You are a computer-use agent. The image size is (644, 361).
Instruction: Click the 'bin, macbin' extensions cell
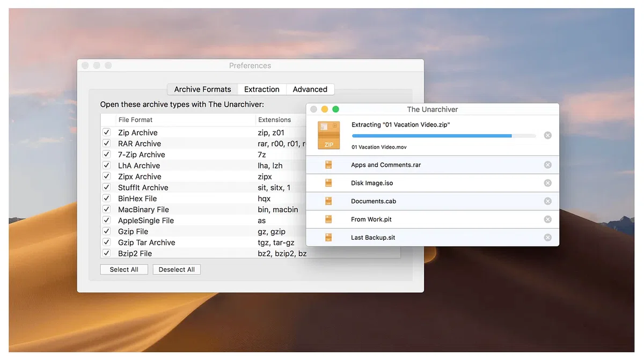(278, 210)
